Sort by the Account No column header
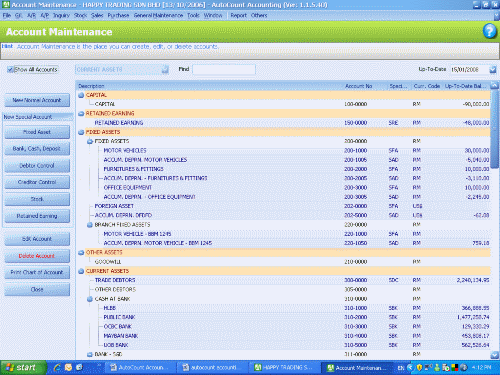Screen dimensions: 500x375 (365, 86)
